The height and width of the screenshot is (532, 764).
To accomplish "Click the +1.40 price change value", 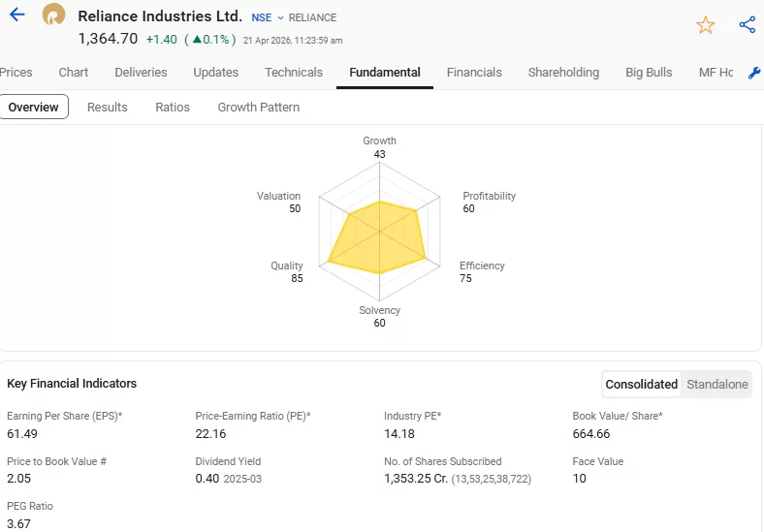I will tap(161, 40).
